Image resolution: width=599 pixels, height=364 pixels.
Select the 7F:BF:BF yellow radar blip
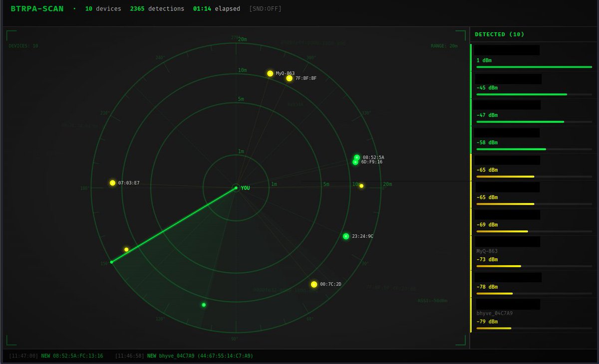coord(289,78)
